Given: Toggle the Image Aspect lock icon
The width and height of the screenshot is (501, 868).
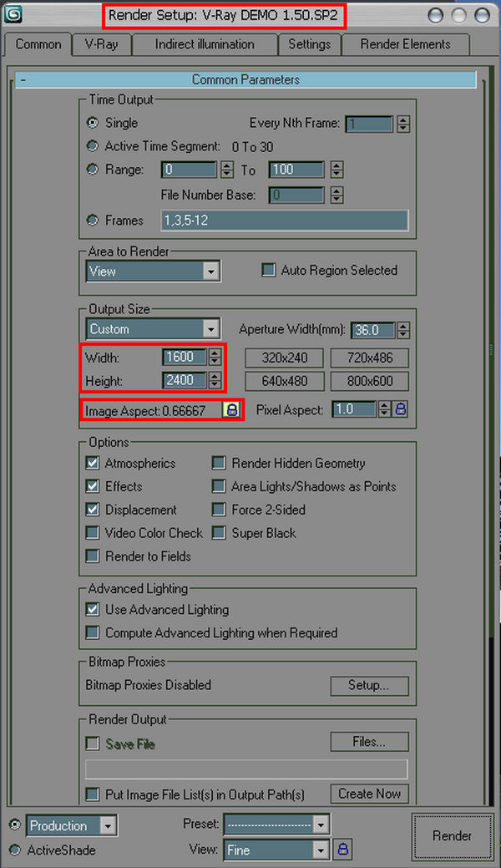Looking at the screenshot, I should [x=231, y=409].
